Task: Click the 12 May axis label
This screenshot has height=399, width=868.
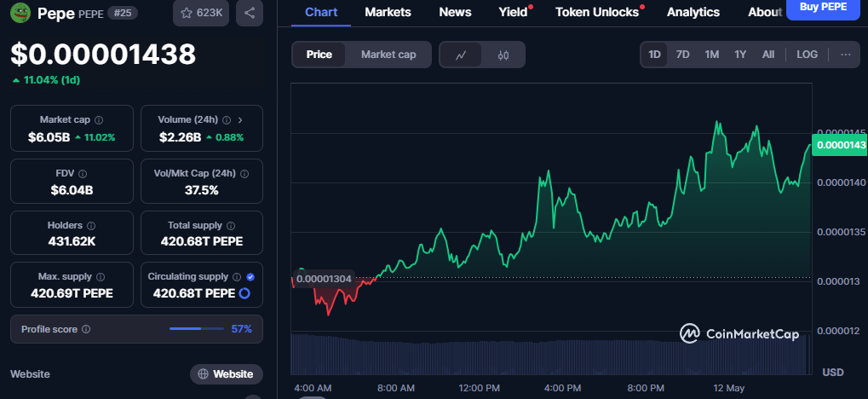Action: [728, 387]
